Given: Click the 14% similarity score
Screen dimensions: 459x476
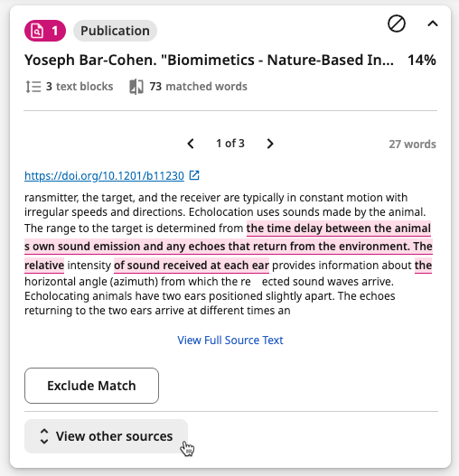Looking at the screenshot, I should click(422, 60).
